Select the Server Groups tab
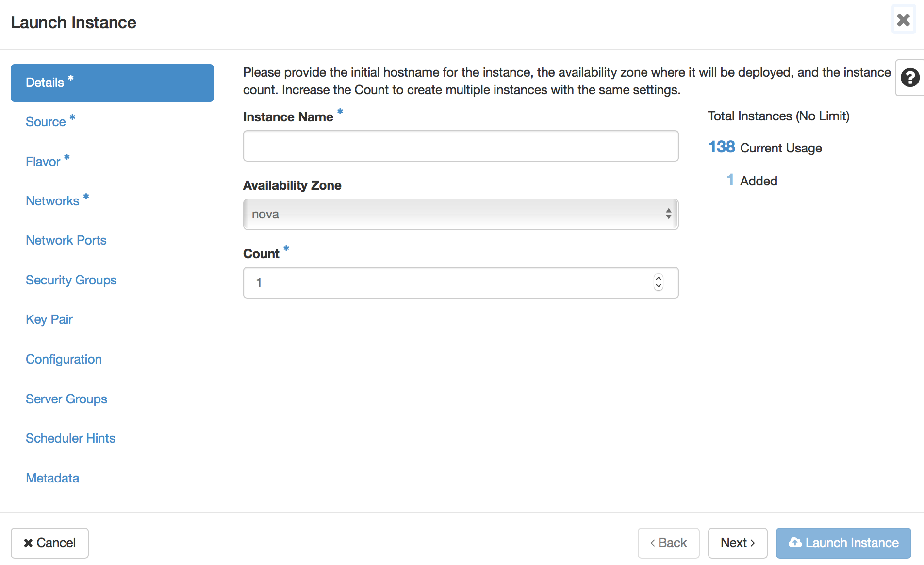924x565 pixels. point(66,399)
